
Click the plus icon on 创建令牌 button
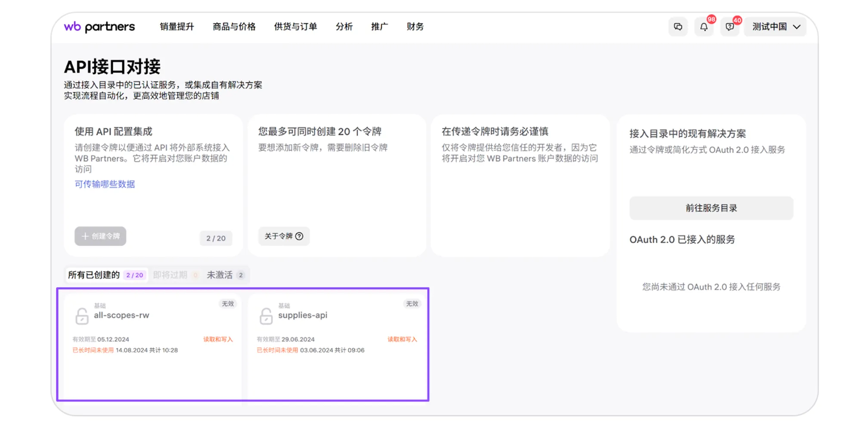point(84,236)
